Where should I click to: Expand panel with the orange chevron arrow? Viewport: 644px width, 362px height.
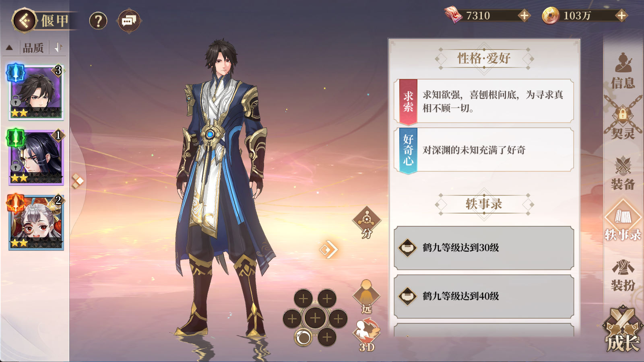pyautogui.click(x=328, y=250)
